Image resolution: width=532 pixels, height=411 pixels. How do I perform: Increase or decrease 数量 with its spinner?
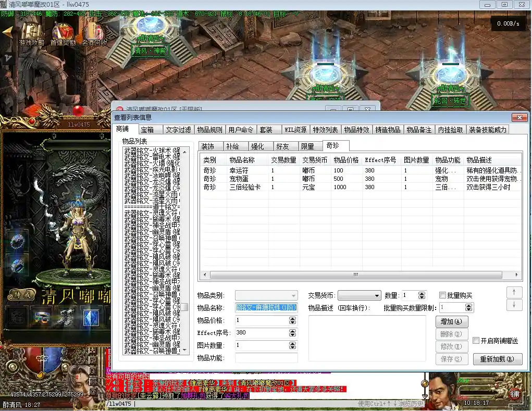pyautogui.click(x=422, y=295)
